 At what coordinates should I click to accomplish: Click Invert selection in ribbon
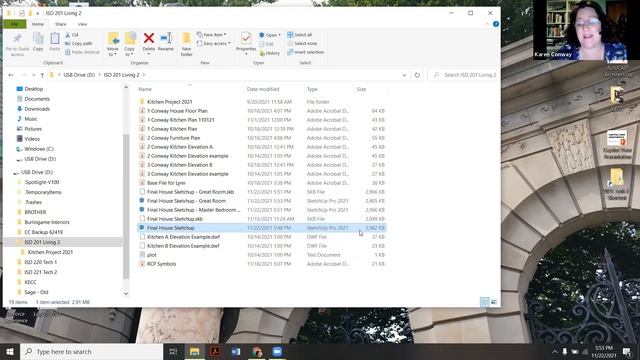pos(306,52)
